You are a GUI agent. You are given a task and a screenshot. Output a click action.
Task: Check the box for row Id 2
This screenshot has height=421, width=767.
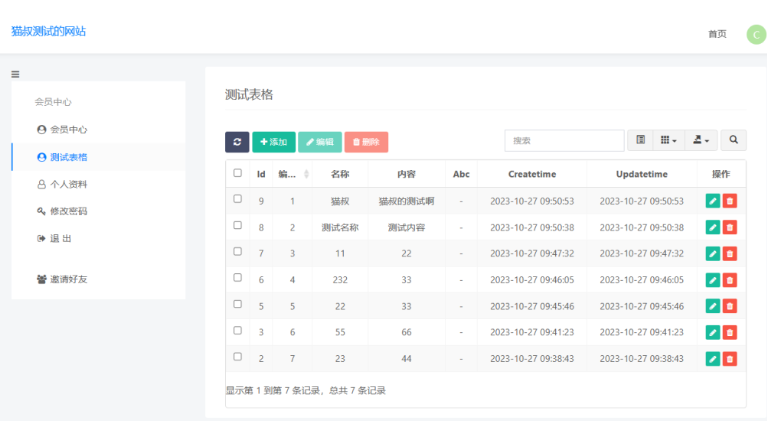238,357
